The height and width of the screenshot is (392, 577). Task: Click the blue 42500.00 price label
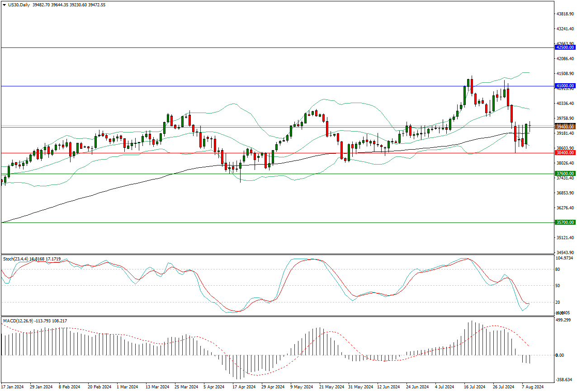(x=565, y=47)
